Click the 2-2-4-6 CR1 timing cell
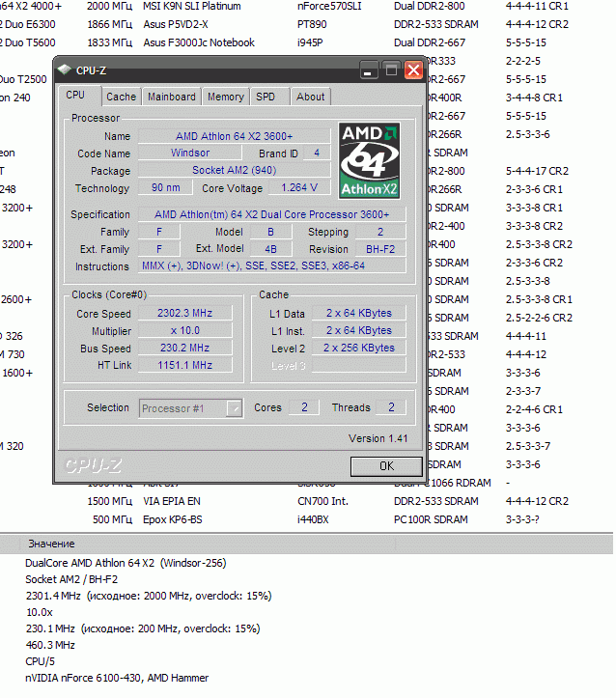Image resolution: width=616 pixels, height=698 pixels. [534, 409]
